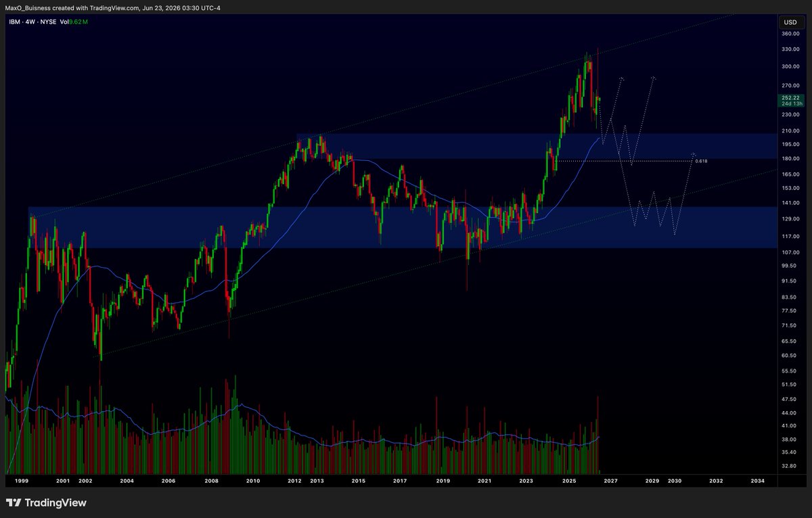Click the 2017 time axis label
This screenshot has height=518, width=812.
(400, 481)
